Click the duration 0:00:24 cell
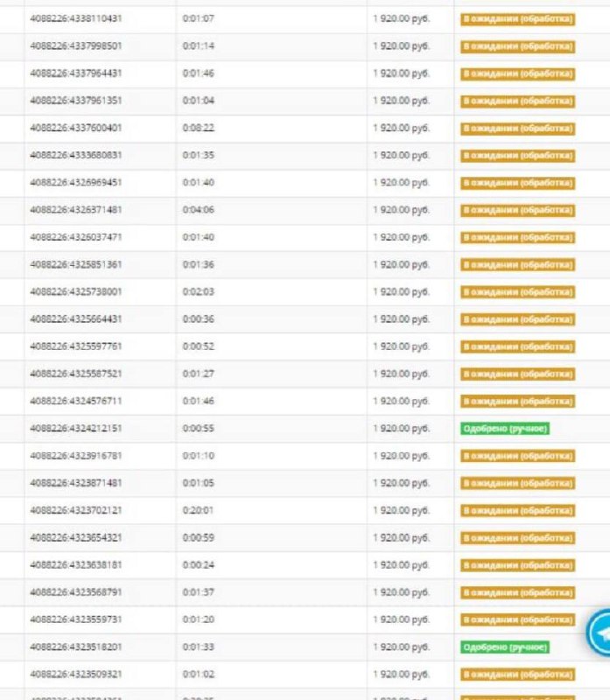This screenshot has height=700, width=610. click(199, 565)
